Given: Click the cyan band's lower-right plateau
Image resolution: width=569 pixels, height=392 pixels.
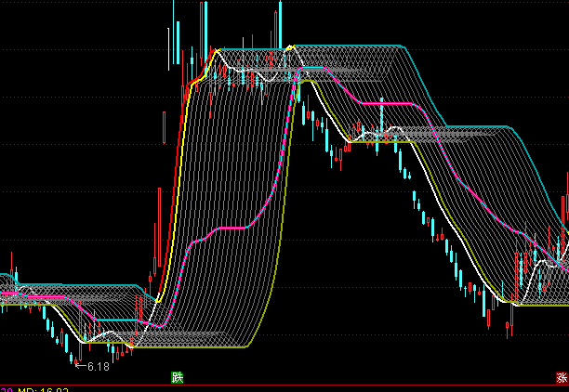Looking at the screenshot, I should tap(474, 125).
